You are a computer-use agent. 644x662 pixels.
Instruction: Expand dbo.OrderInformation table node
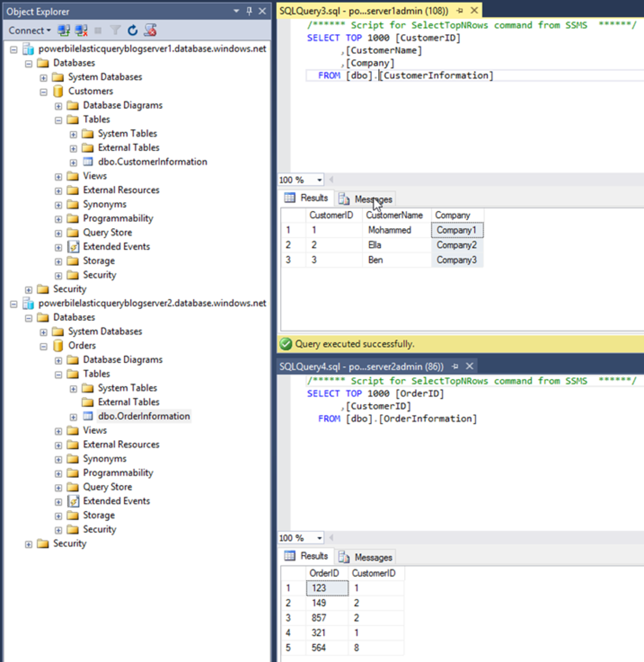pyautogui.click(x=73, y=417)
